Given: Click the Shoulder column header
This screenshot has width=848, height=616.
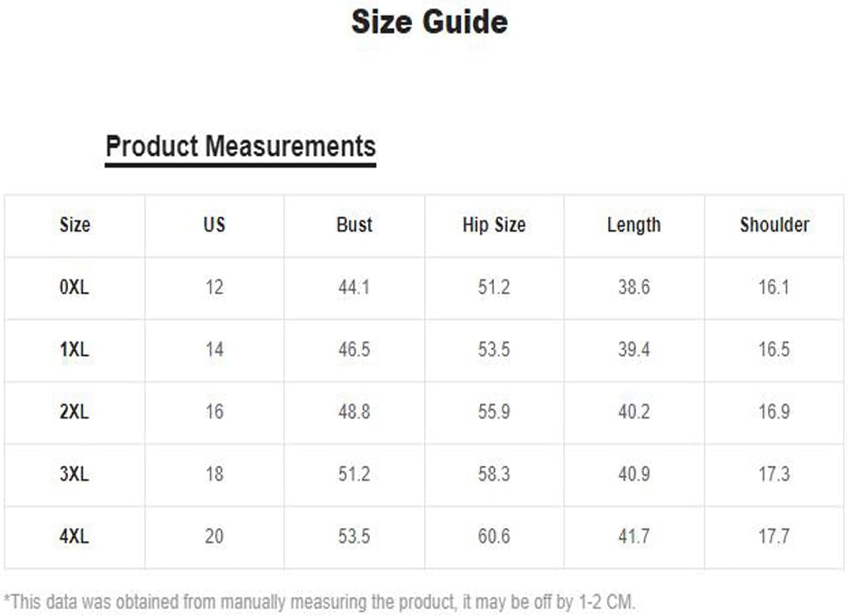Looking at the screenshot, I should 774,225.
